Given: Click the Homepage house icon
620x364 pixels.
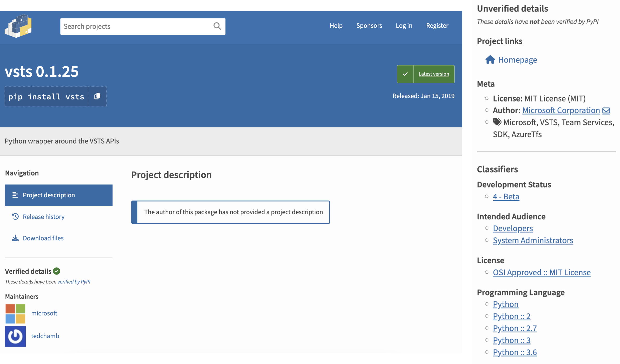Looking at the screenshot, I should (x=490, y=60).
